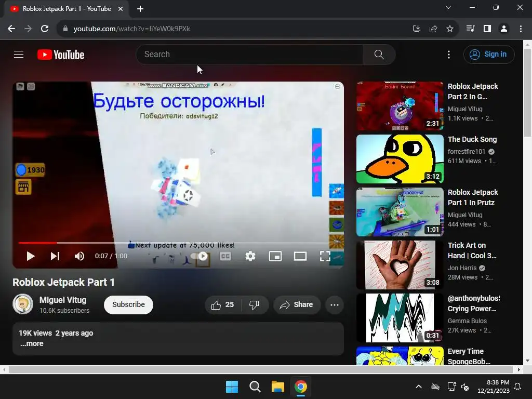This screenshot has height=399, width=532.
Task: Show hidden tray icons chevron
Action: tap(419, 387)
